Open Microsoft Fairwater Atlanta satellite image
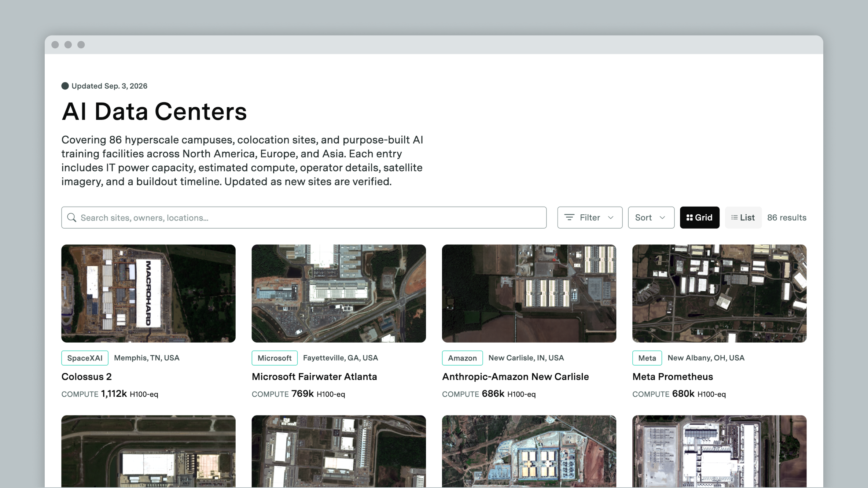This screenshot has height=488, width=868. coord(339,293)
